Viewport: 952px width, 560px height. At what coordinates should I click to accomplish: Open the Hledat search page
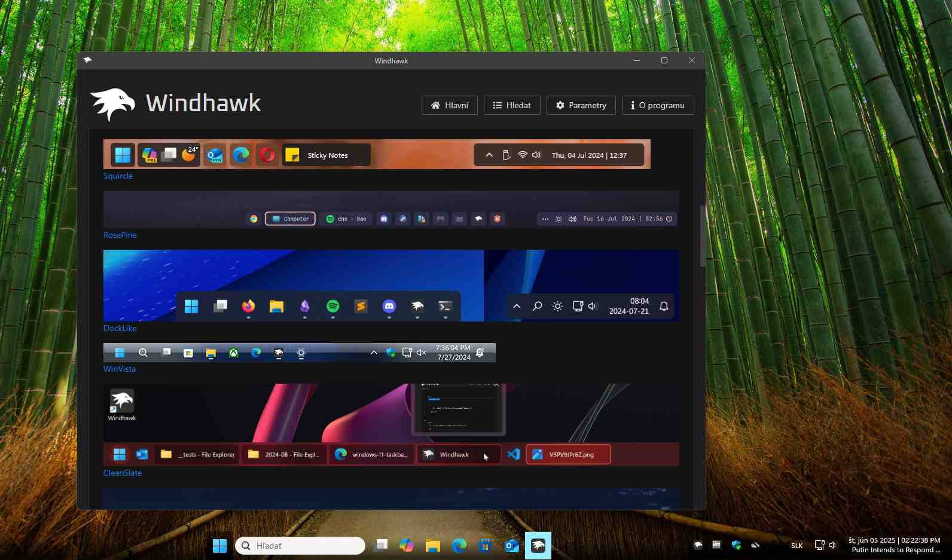[x=512, y=105]
